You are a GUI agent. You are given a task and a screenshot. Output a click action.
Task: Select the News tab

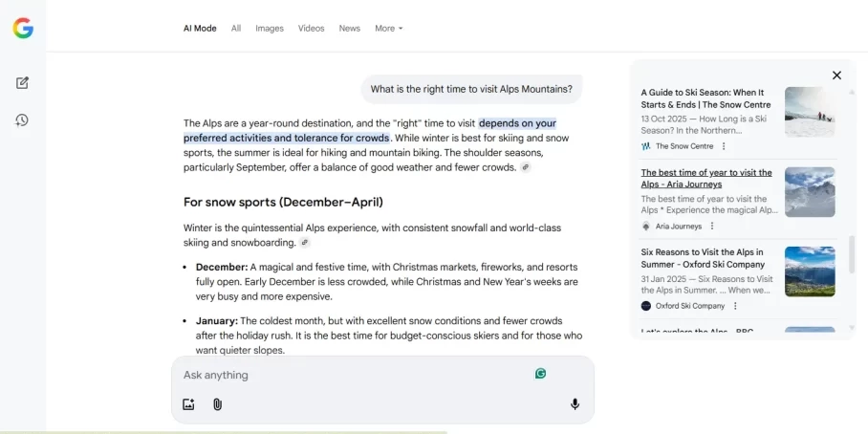349,29
